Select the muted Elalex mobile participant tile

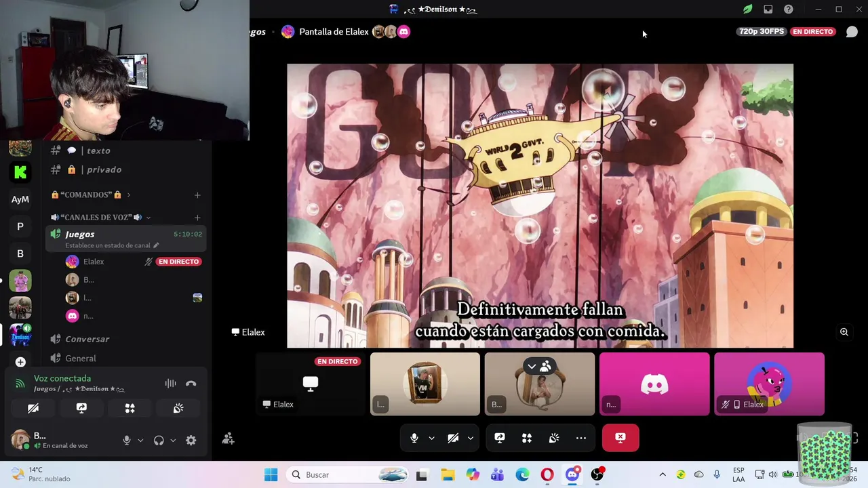tap(769, 384)
